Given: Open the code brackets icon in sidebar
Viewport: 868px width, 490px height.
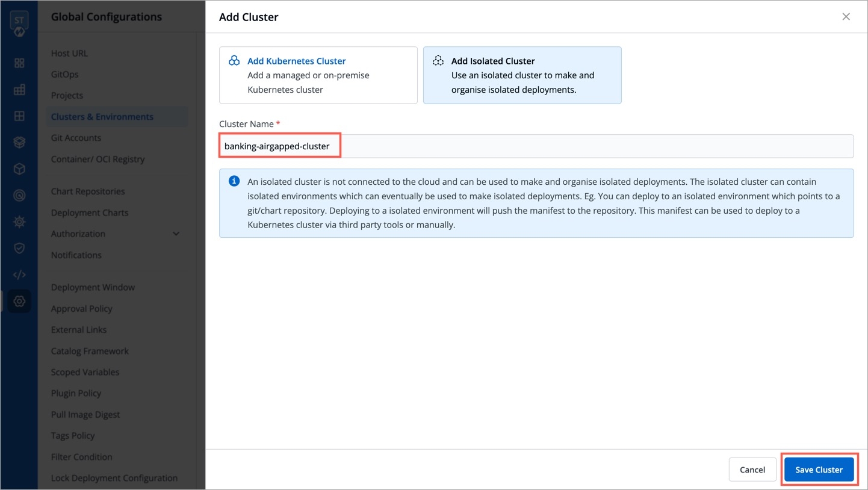Looking at the screenshot, I should (x=19, y=274).
